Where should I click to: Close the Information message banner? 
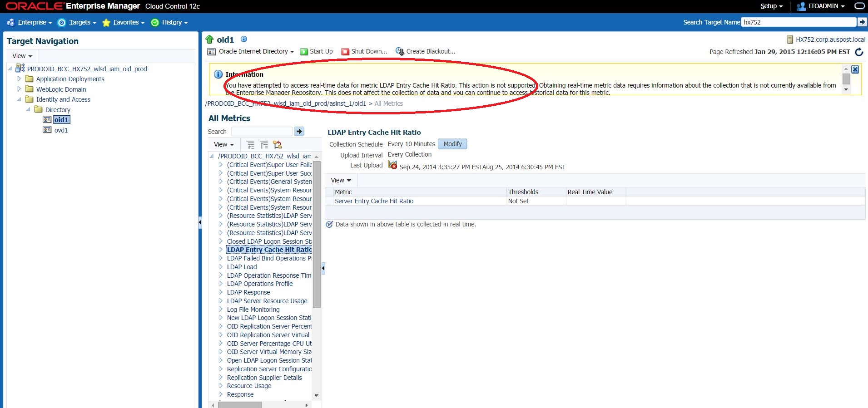(855, 69)
